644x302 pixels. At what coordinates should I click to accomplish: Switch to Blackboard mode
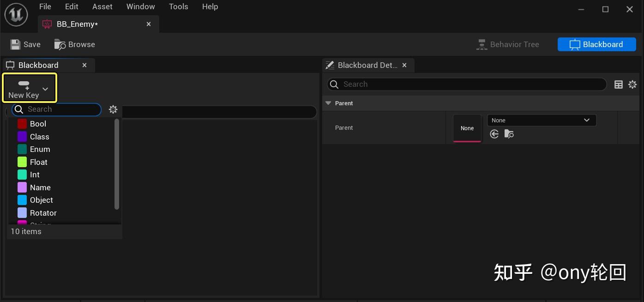596,44
